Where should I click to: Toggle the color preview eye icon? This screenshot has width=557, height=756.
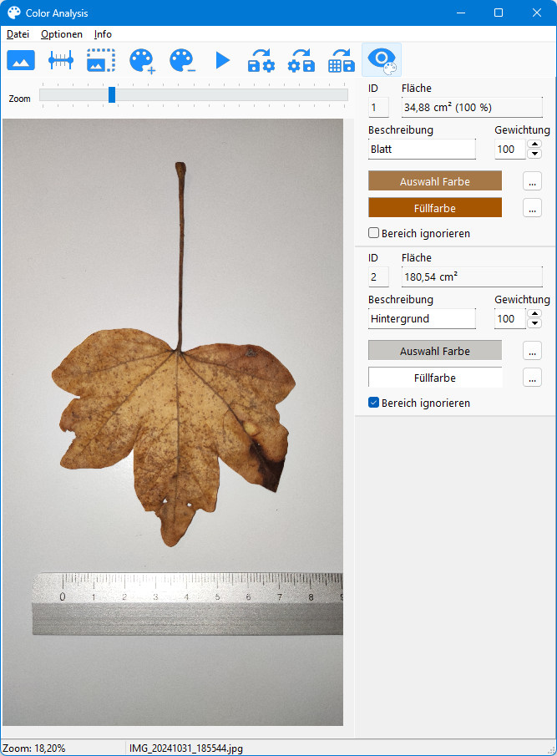point(382,60)
